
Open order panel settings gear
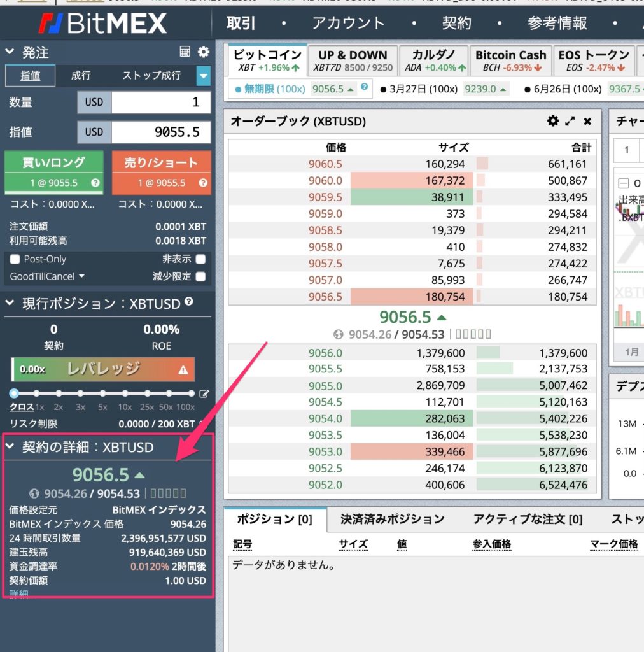click(203, 52)
